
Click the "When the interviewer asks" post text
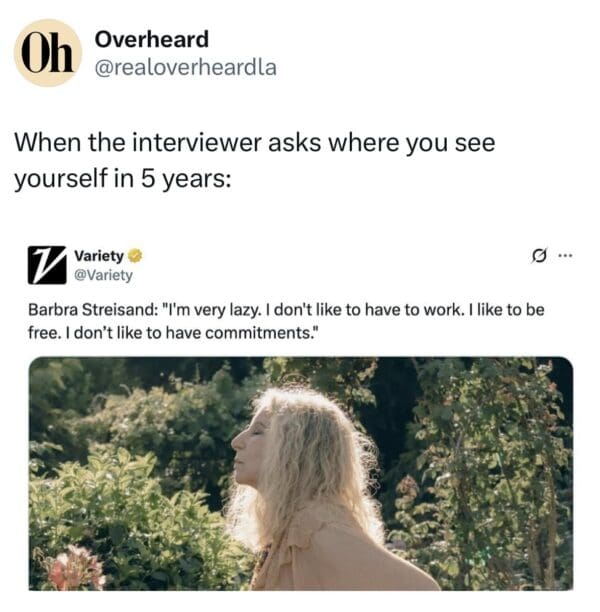(255, 143)
